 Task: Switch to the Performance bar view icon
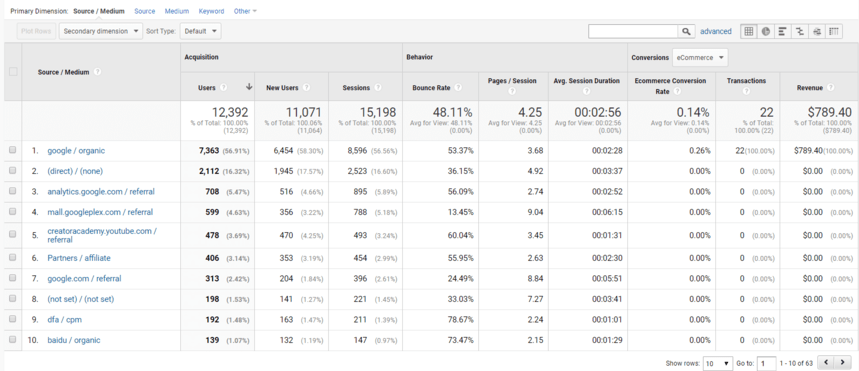tap(782, 31)
